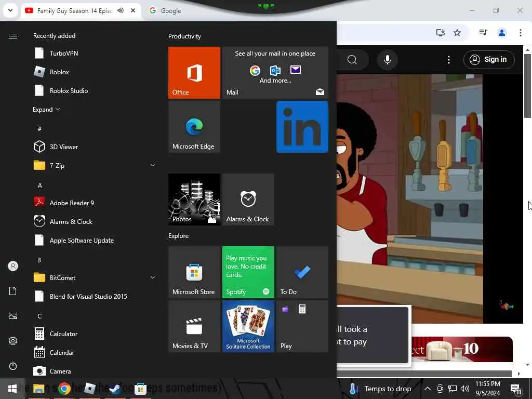Open the To Do tile
The width and height of the screenshot is (532, 399).
point(302,272)
